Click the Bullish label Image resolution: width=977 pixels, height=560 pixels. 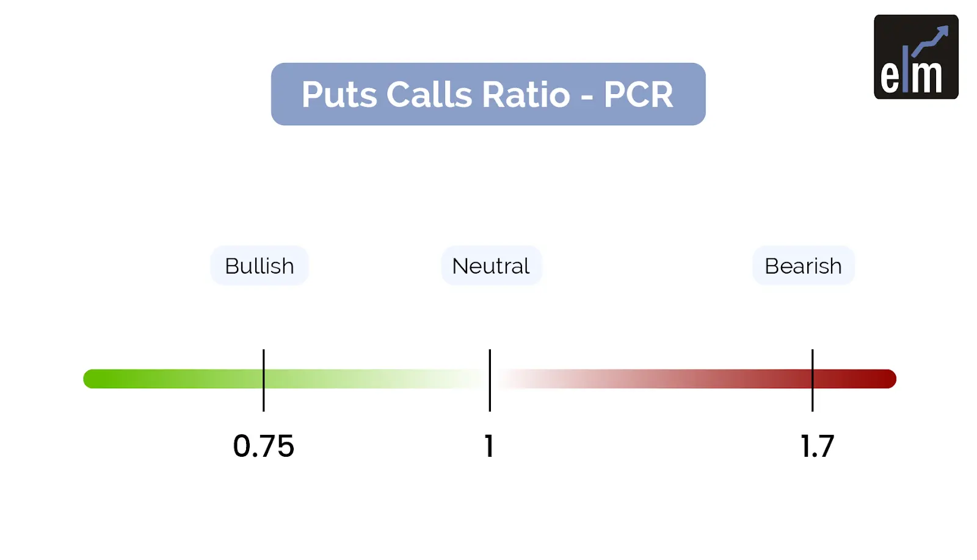click(260, 266)
